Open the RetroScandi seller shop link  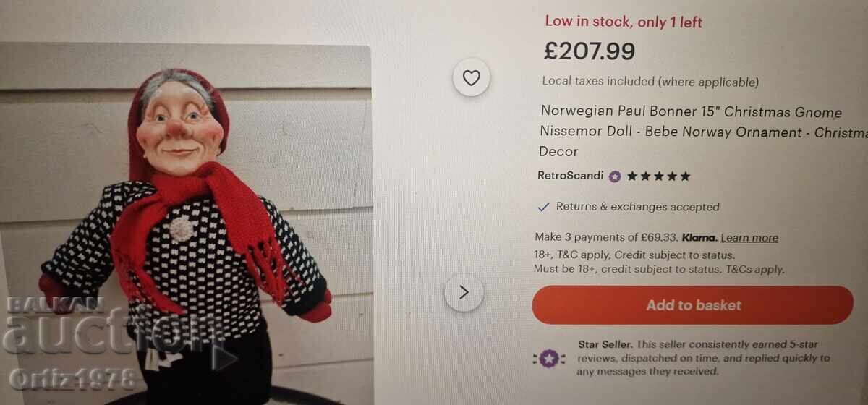(x=571, y=176)
